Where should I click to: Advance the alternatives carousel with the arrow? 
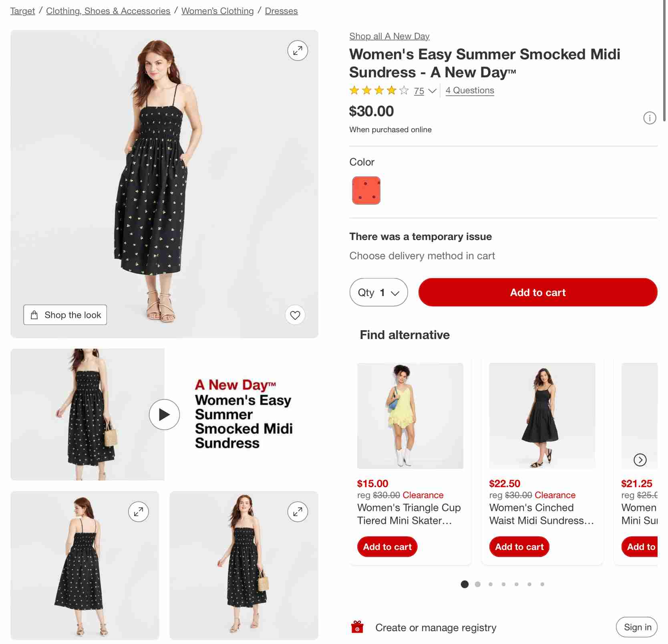coord(640,460)
